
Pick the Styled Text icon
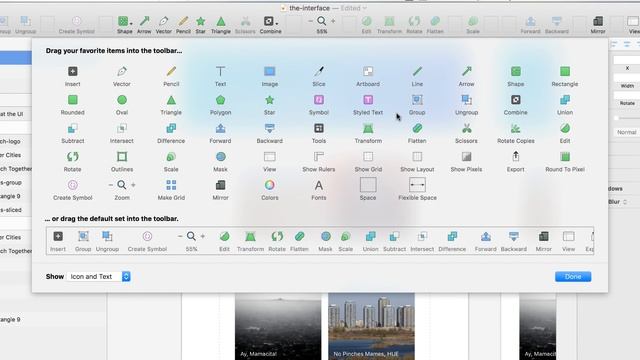368,100
